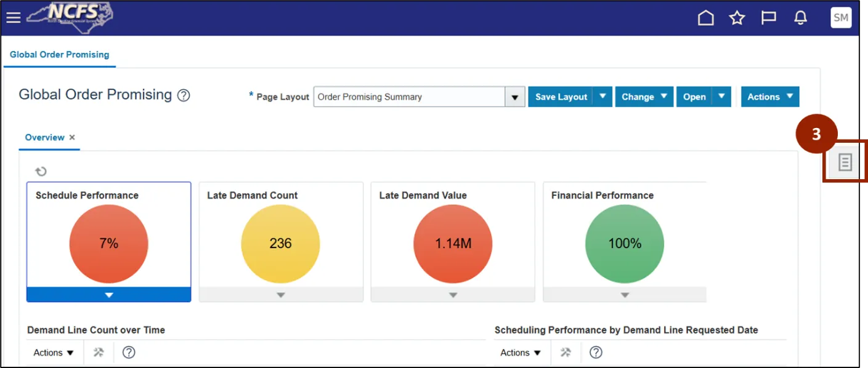This screenshot has width=868, height=368.
Task: Expand the Save Layout dropdown arrow
Action: [602, 97]
